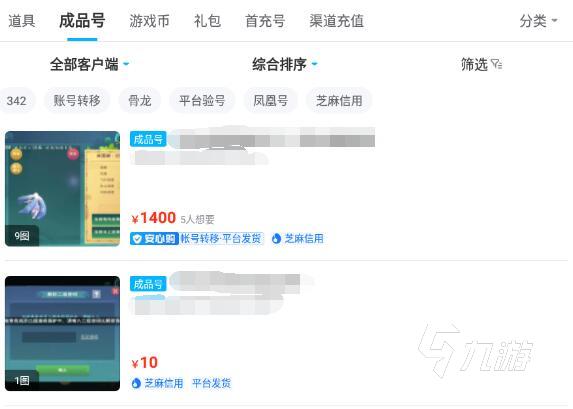Expand the 综合排序 sort dropdown

point(285,64)
